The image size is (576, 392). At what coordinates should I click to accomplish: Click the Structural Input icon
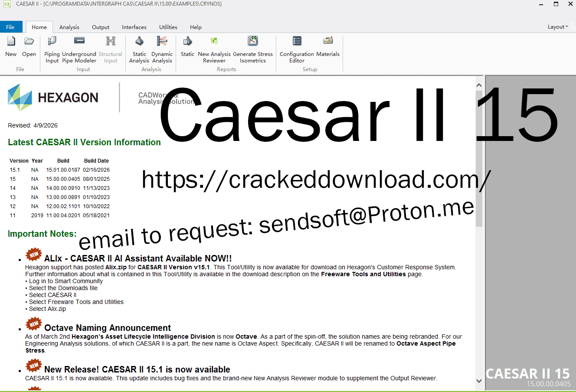point(111,50)
